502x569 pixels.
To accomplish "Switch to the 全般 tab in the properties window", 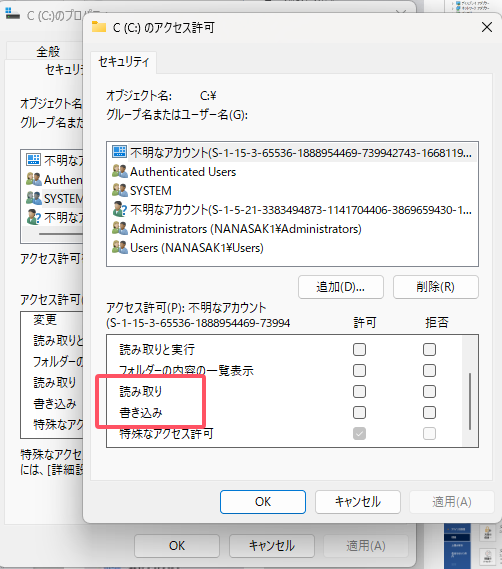I will click(x=48, y=52).
